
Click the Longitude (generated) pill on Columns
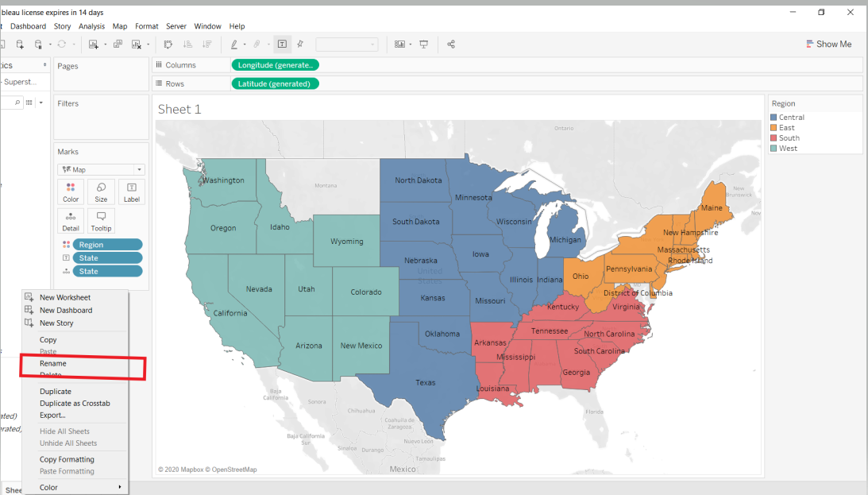275,65
